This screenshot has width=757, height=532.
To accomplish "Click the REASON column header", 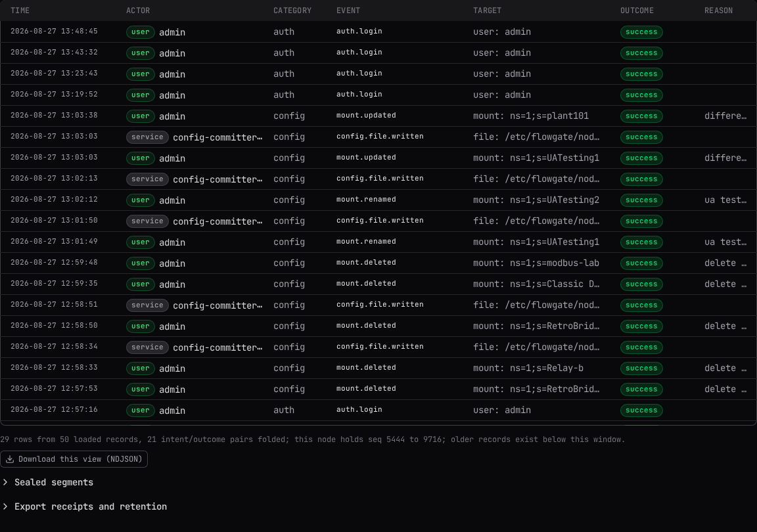I will (x=718, y=11).
